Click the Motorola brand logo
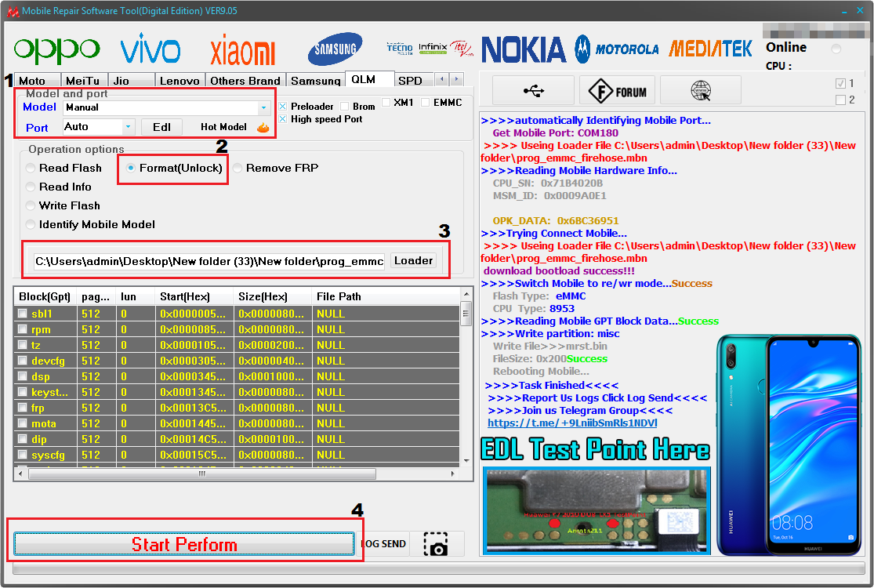Screen dimensions: 874x588 pos(616,49)
